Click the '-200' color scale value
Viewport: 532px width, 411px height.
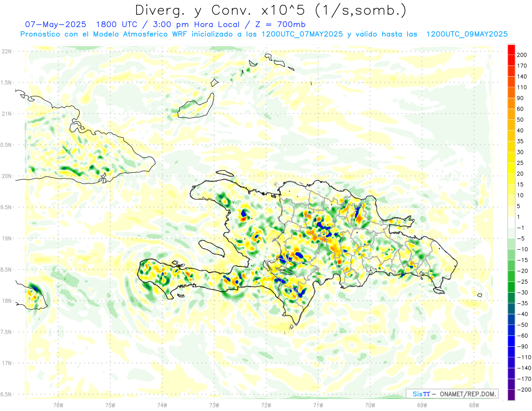point(524,390)
